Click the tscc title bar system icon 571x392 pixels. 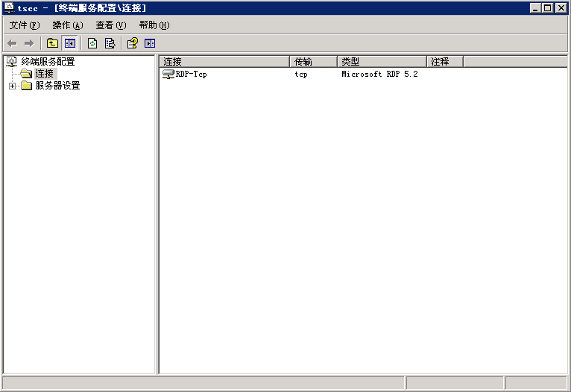(9, 7)
